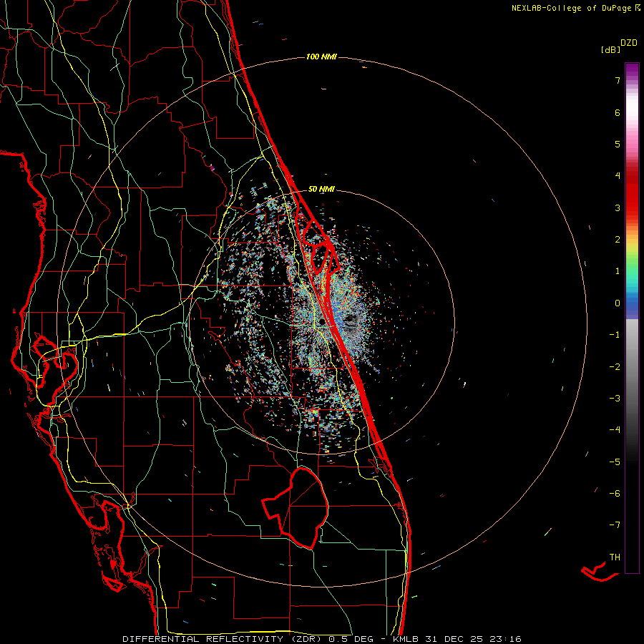Click the 0 value on color scale

tap(617, 303)
